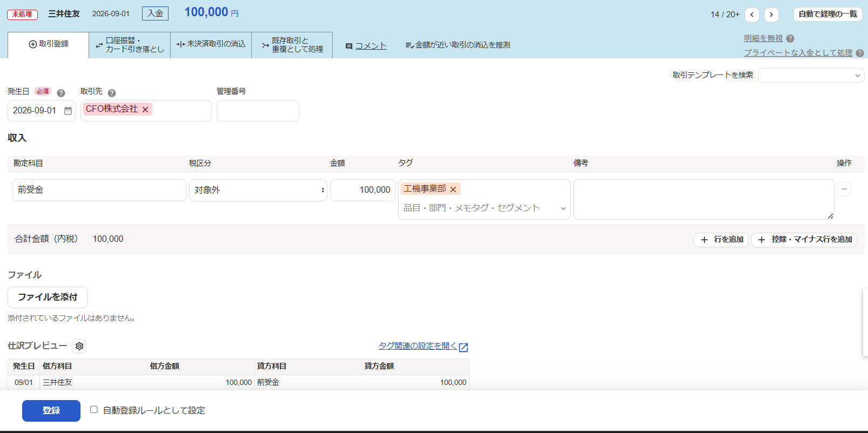Go to the previous transaction arrow
The image size is (868, 433).
[752, 15]
